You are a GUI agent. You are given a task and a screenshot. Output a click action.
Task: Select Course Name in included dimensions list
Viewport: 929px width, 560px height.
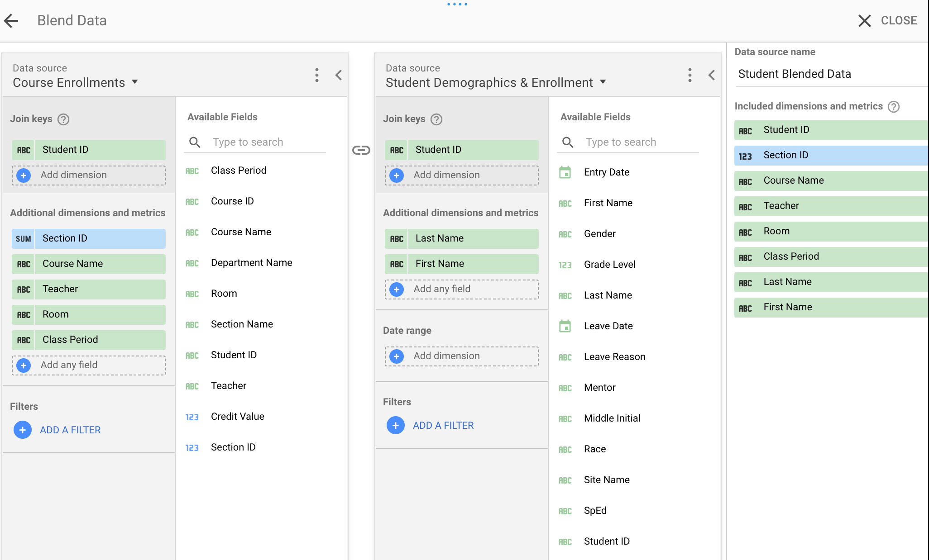tap(831, 180)
